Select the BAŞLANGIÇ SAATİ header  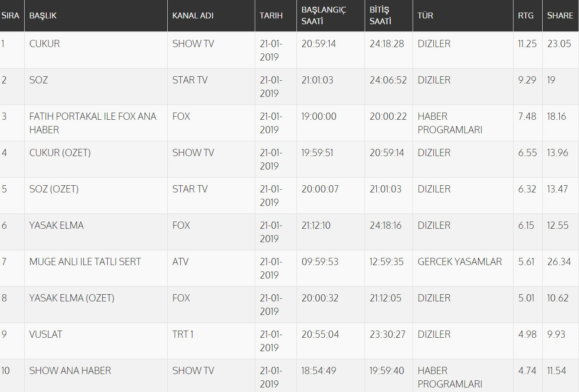[x=324, y=16]
